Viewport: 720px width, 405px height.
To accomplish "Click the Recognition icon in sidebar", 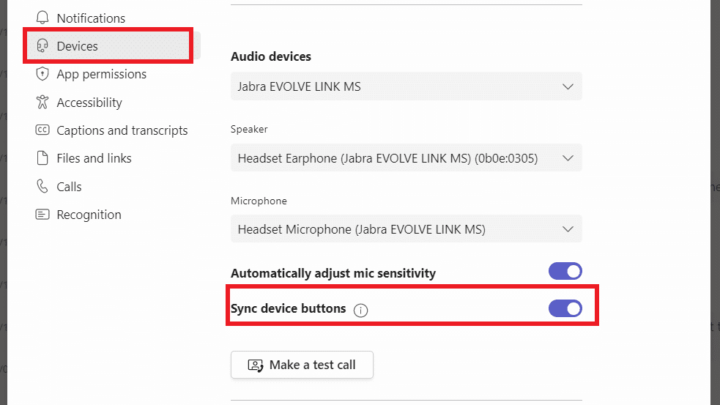I will pos(42,214).
